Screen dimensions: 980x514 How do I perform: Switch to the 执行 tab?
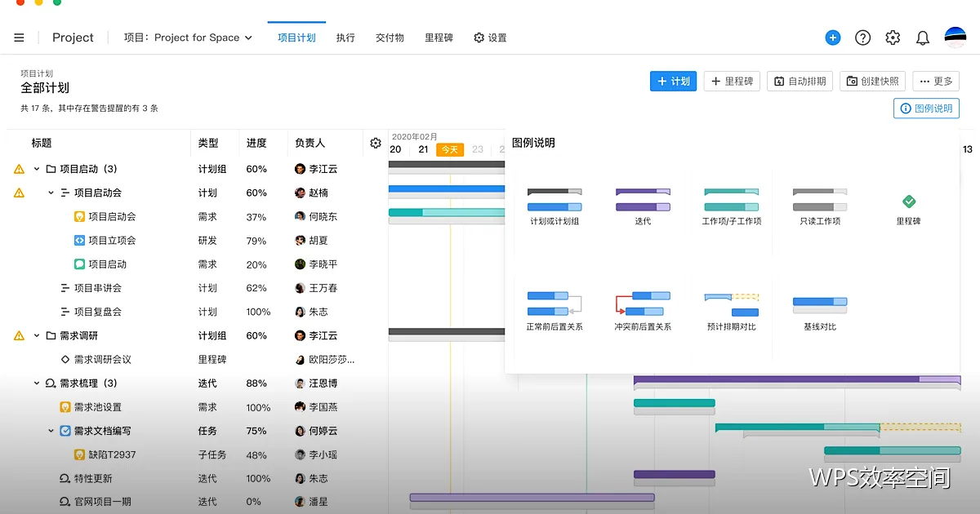(x=345, y=38)
